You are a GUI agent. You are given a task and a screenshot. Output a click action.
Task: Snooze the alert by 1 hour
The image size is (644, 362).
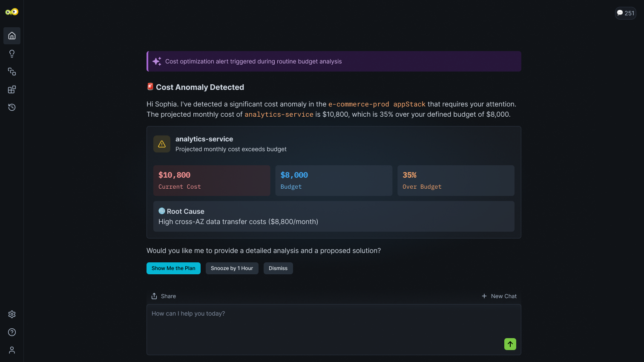point(232,268)
